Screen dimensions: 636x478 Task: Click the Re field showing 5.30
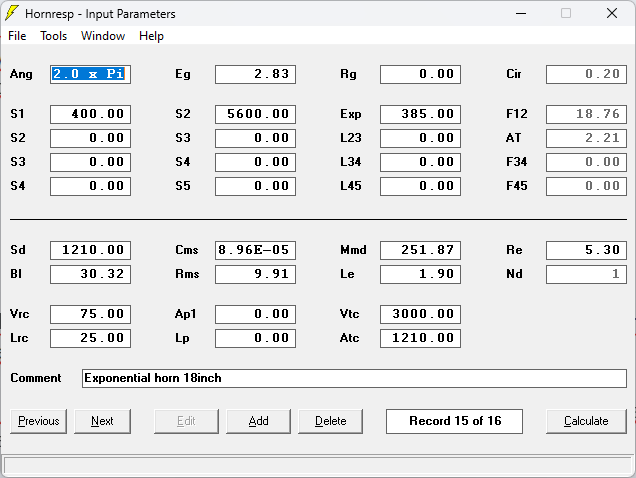(x=586, y=250)
